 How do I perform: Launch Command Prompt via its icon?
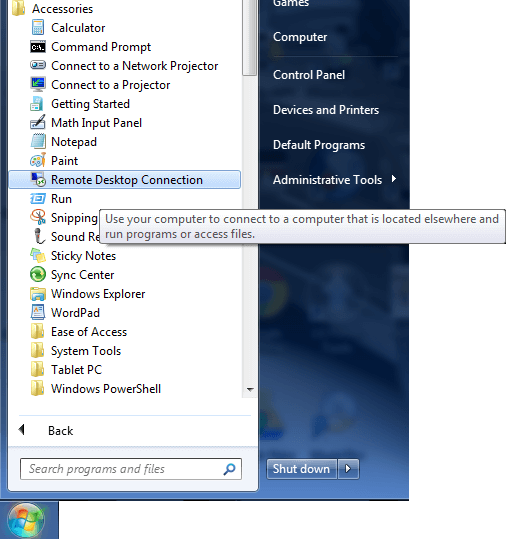click(37, 47)
